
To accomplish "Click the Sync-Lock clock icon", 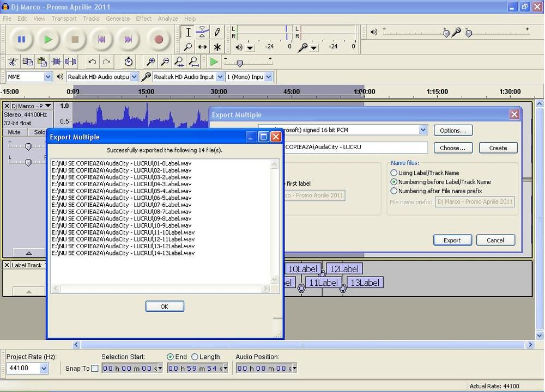I will [x=128, y=62].
